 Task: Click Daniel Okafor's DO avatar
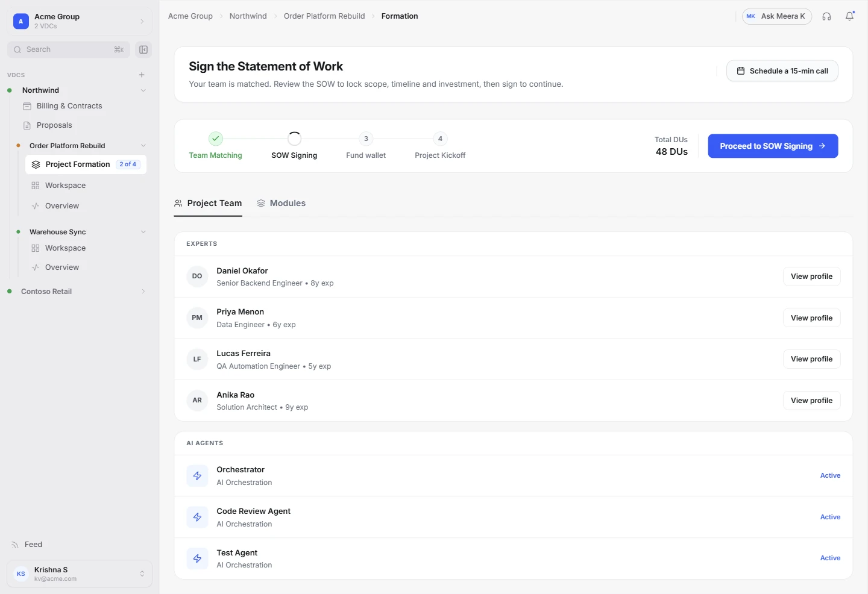(x=197, y=277)
